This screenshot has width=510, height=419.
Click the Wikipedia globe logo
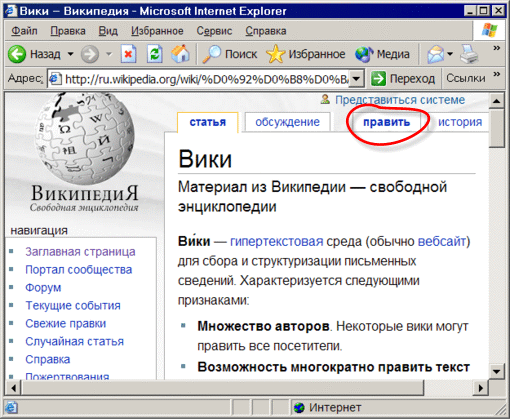[85, 138]
